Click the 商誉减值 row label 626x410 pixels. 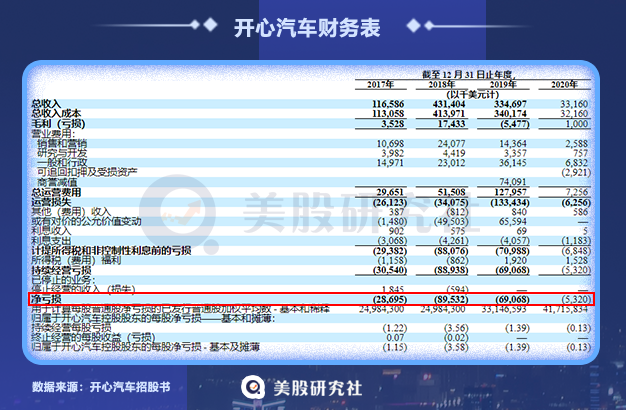57,182
